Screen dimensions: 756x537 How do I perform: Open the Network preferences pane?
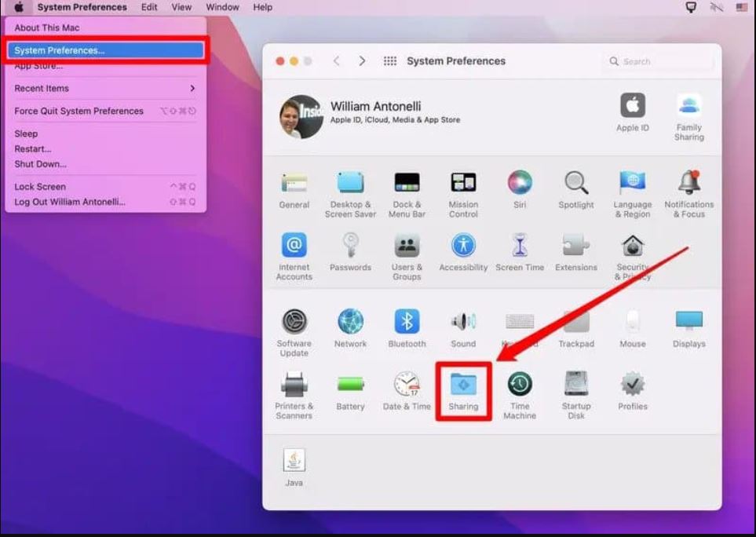tap(350, 329)
